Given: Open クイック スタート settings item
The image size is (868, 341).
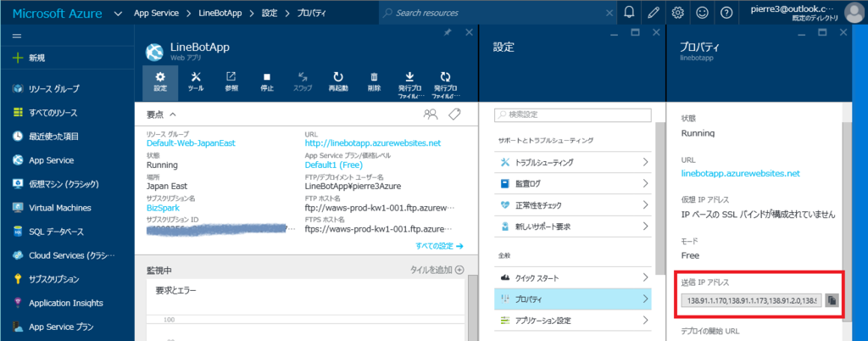Looking at the screenshot, I should point(574,277).
